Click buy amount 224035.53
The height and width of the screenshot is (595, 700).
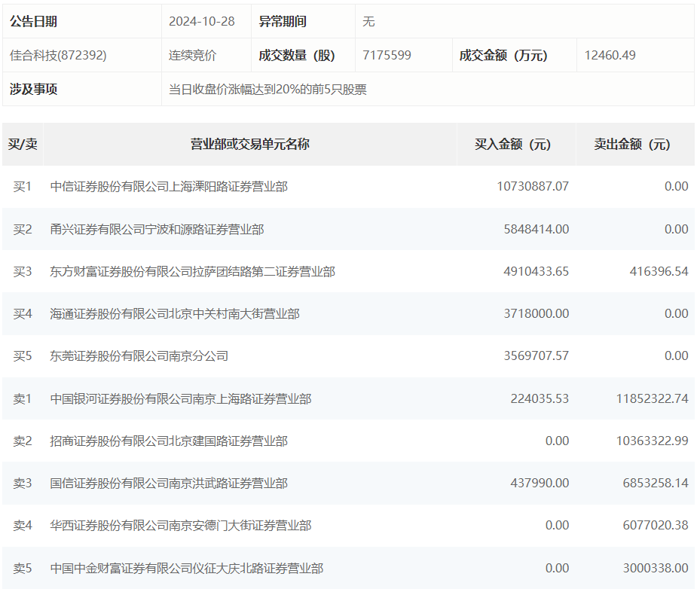pyautogui.click(x=540, y=398)
